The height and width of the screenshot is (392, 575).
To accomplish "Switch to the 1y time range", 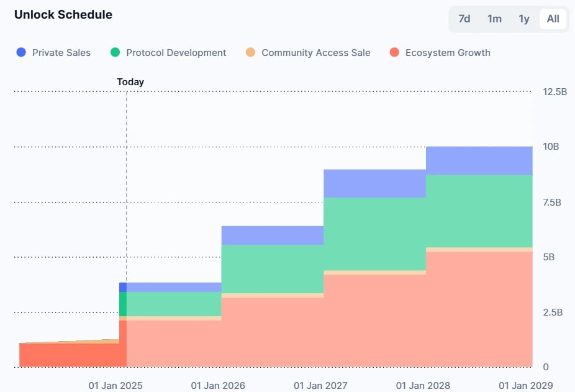I will point(523,19).
